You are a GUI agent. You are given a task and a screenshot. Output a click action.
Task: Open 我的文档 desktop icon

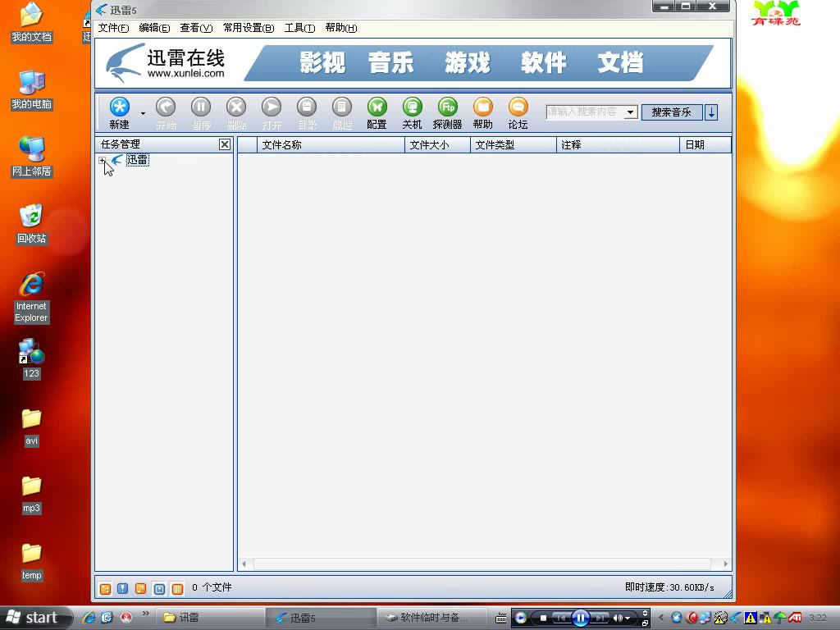(32, 22)
